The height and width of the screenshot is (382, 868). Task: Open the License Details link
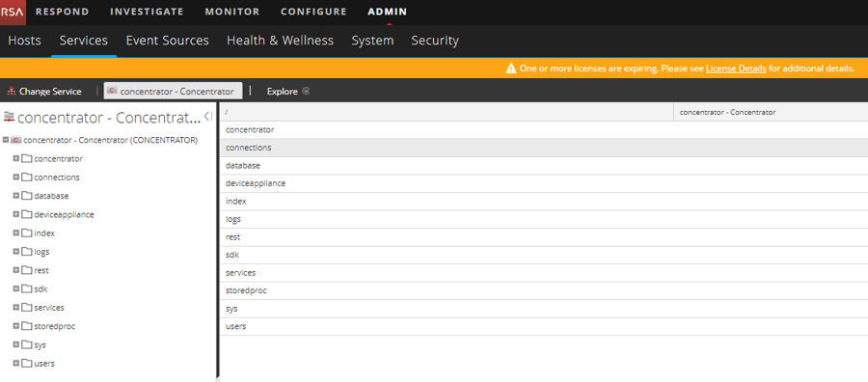tap(736, 68)
